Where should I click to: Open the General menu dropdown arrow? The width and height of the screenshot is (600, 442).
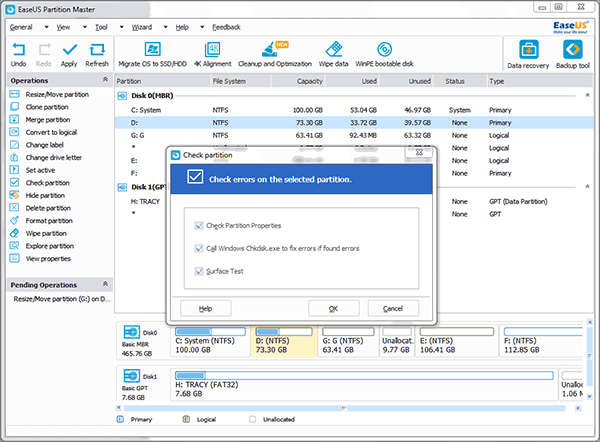46,27
